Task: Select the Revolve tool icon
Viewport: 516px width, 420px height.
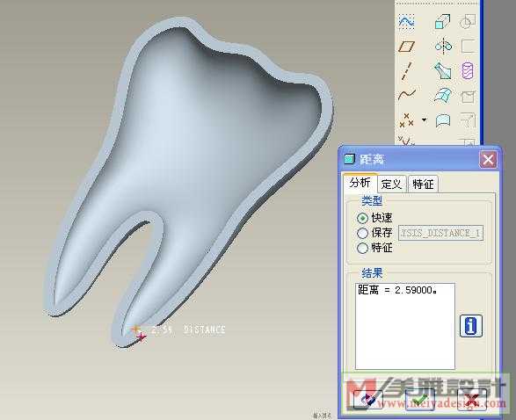Action: (443, 46)
